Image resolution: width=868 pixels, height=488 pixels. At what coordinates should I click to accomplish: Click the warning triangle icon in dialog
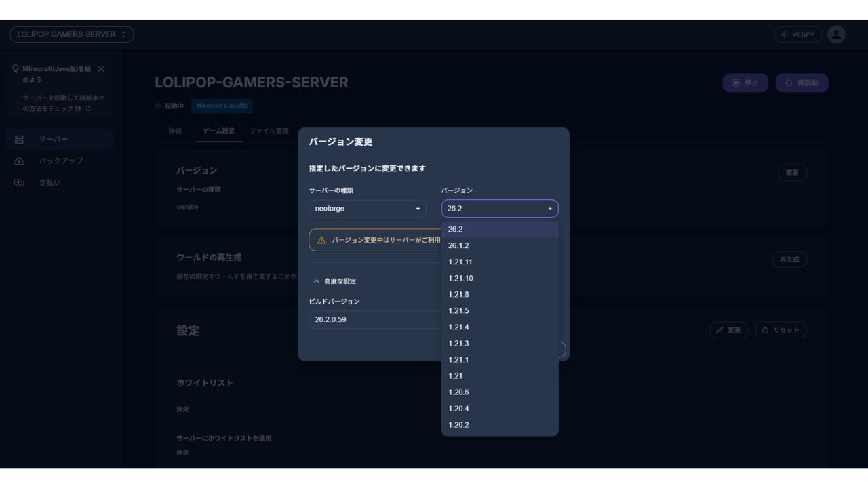321,240
